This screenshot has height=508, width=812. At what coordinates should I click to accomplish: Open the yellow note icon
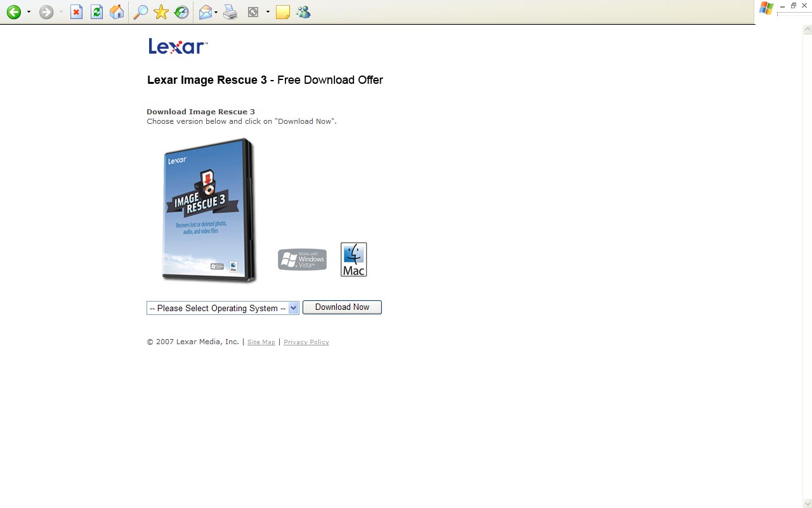283,12
